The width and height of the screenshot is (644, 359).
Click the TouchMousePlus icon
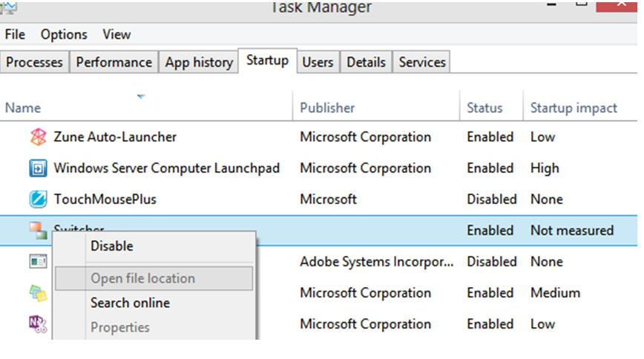pyautogui.click(x=38, y=200)
